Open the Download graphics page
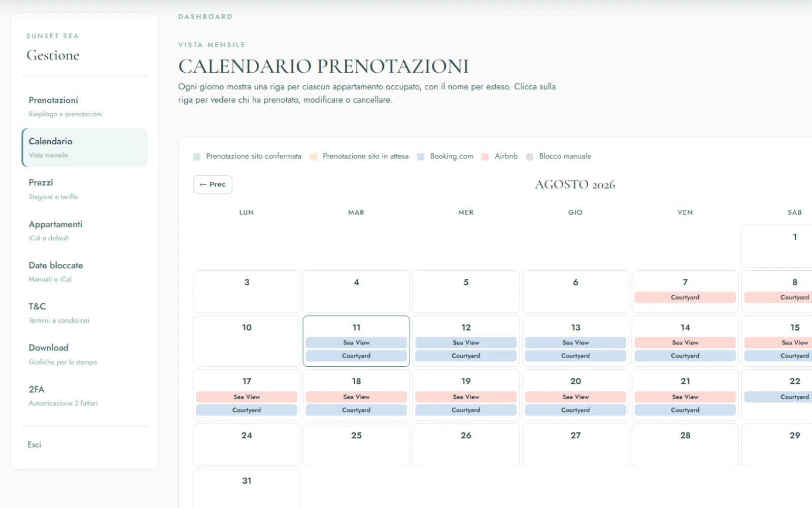The image size is (812, 508). tap(85, 354)
